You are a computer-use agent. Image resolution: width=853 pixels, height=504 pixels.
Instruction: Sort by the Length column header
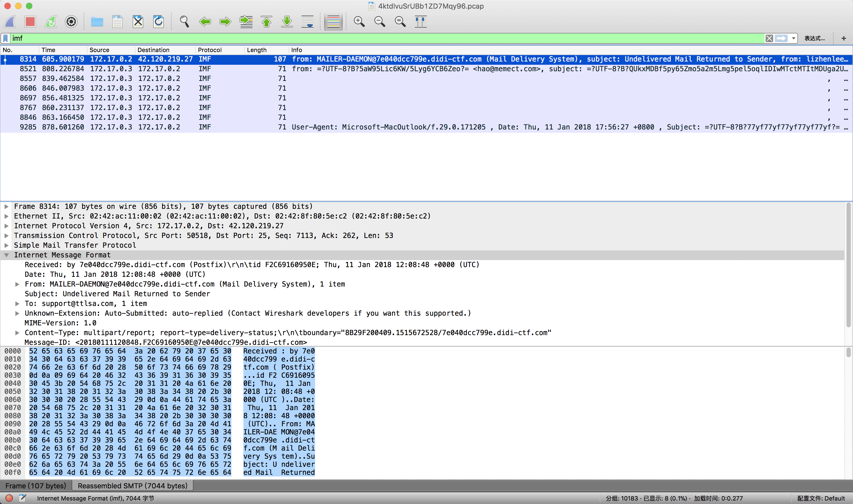[267, 50]
